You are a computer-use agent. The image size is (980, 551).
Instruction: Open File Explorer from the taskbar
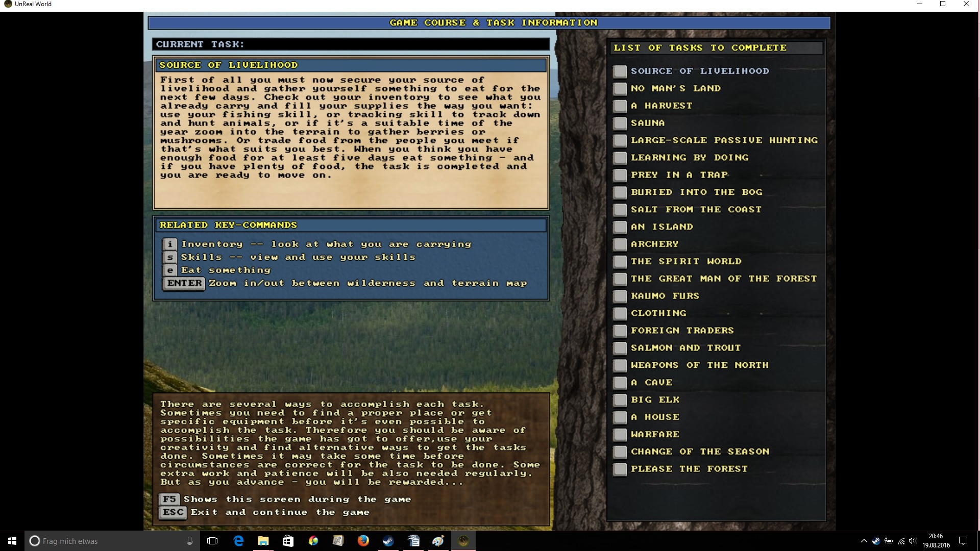[x=263, y=541]
